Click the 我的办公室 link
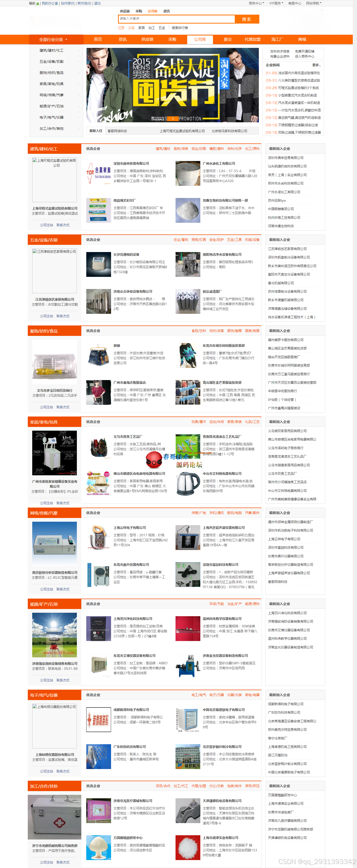Viewport: 357px width, 868px height. [x=50, y=3]
